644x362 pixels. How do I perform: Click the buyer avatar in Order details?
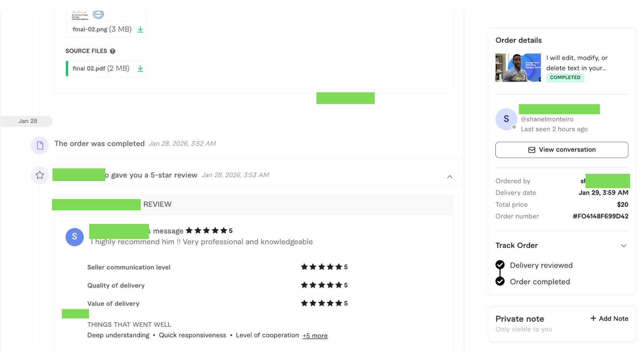tap(506, 119)
